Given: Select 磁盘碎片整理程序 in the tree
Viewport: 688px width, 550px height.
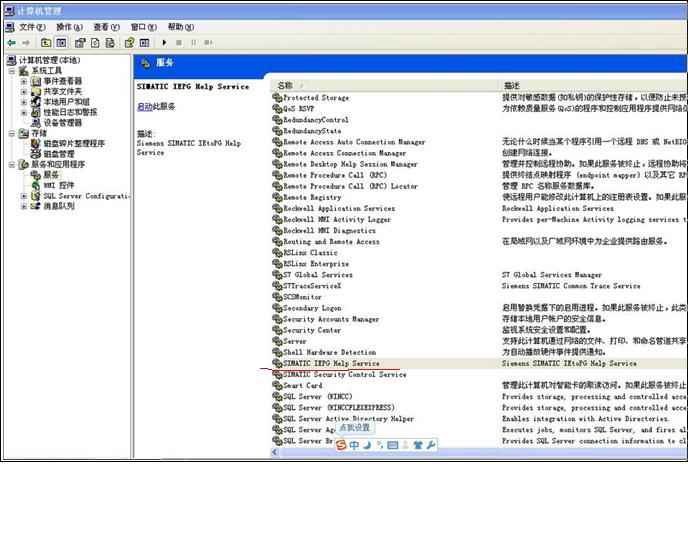Looking at the screenshot, I should point(74,144).
